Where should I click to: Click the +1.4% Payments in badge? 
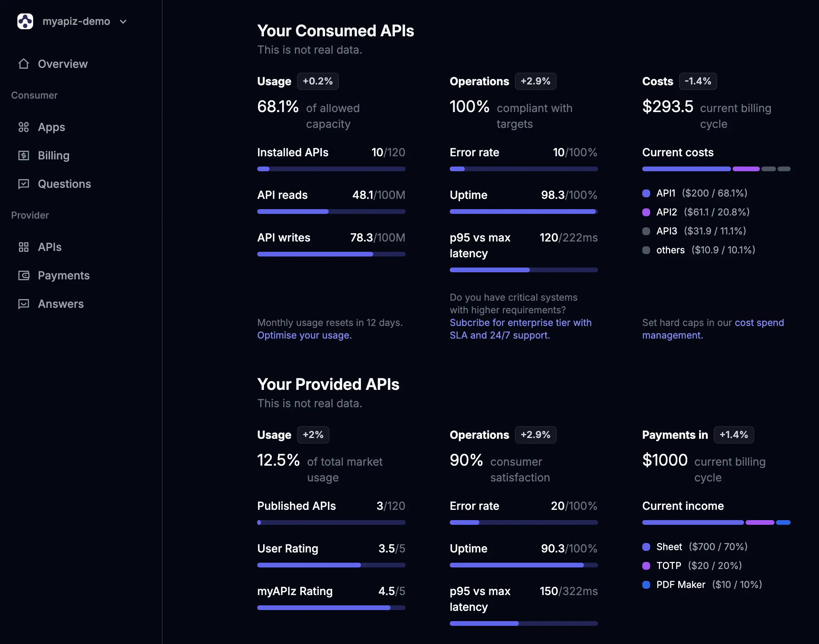tap(734, 435)
